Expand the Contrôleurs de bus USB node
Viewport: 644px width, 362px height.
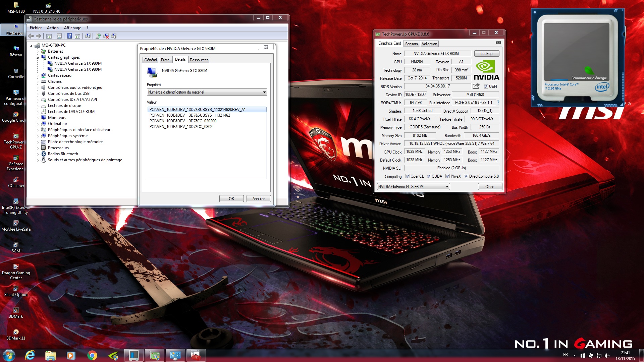point(38,94)
